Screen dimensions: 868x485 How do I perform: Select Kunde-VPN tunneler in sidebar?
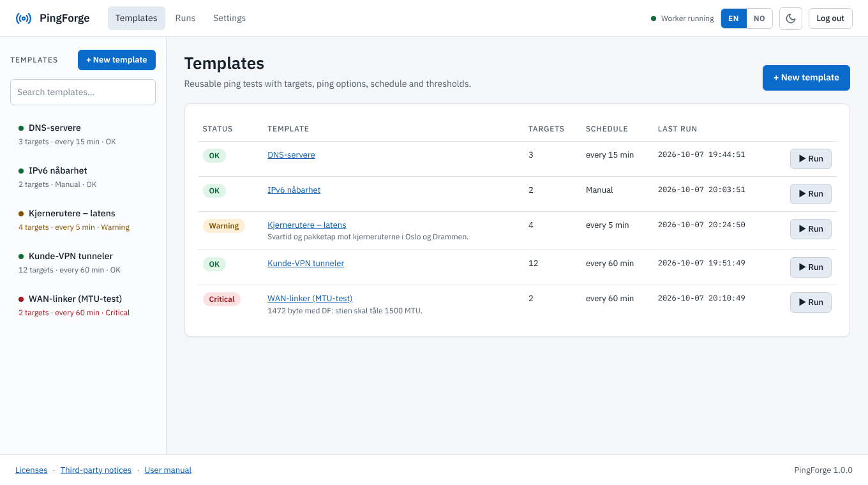pyautogui.click(x=83, y=262)
